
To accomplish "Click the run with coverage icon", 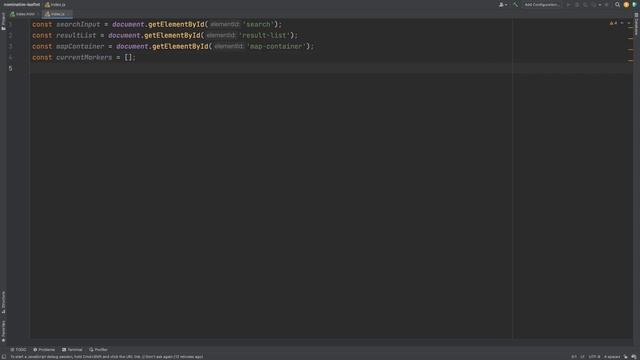I will 585,5.
